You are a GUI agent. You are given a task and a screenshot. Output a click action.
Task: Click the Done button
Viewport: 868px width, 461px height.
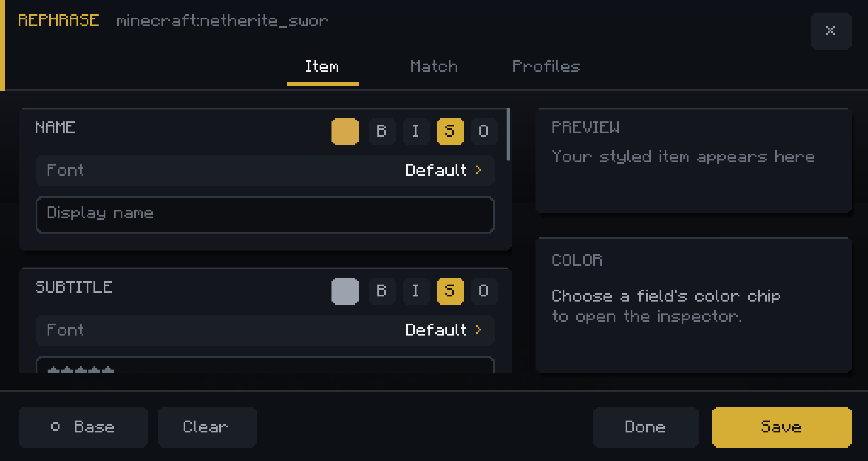[646, 427]
